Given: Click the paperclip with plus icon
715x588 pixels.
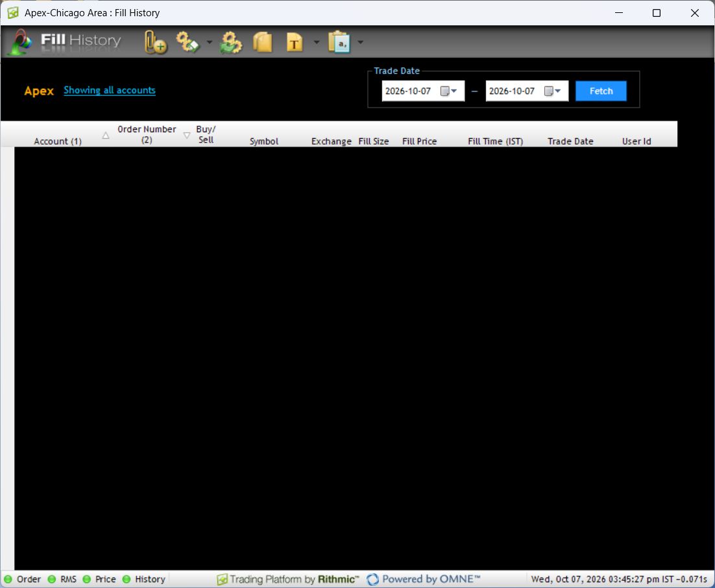Looking at the screenshot, I should click(155, 42).
